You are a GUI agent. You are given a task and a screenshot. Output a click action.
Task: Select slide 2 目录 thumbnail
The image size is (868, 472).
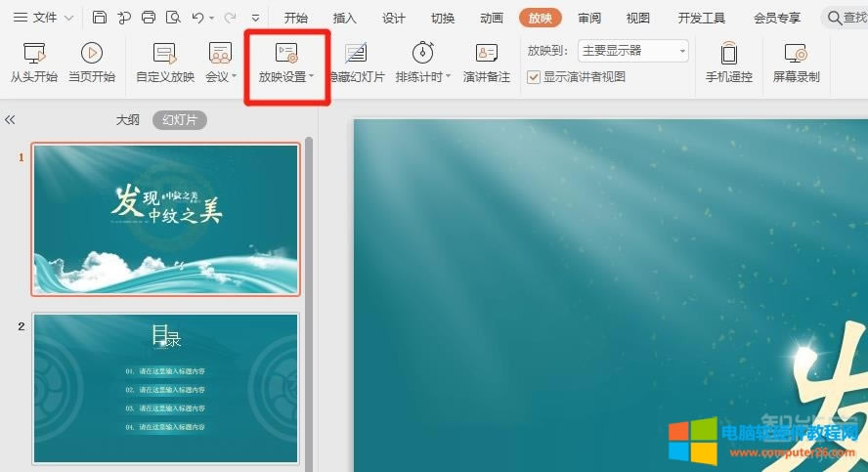pos(165,388)
